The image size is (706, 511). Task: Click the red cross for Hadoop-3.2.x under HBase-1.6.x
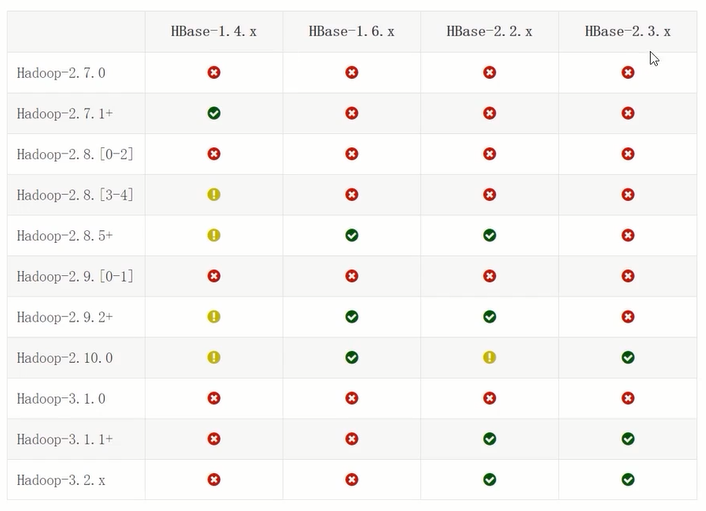click(x=352, y=479)
